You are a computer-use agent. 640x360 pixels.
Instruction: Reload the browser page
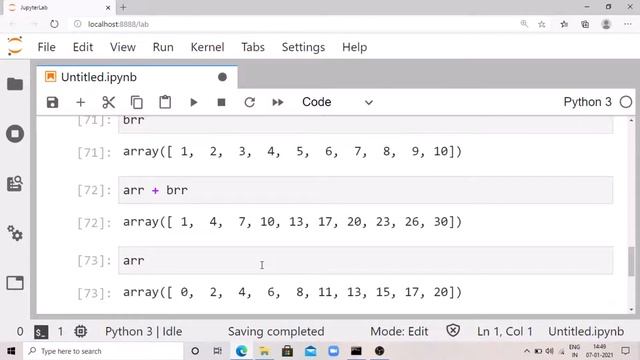[x=54, y=24]
